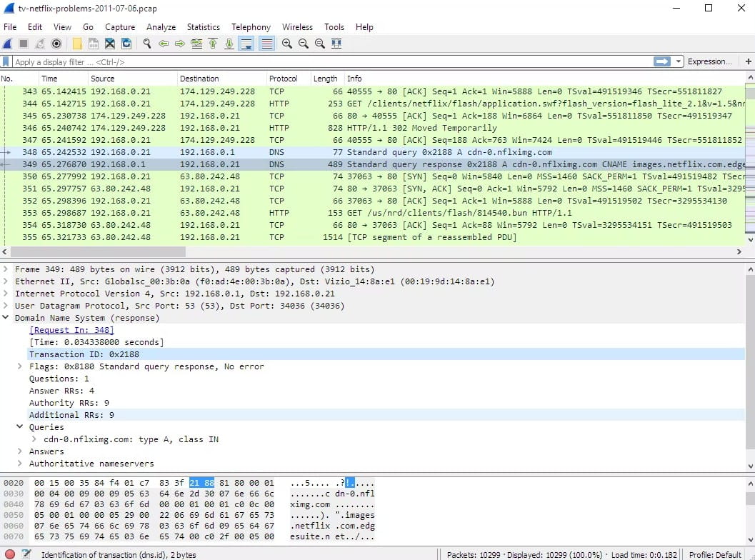Expand the Answers tree node
755x560 pixels.
(20, 451)
